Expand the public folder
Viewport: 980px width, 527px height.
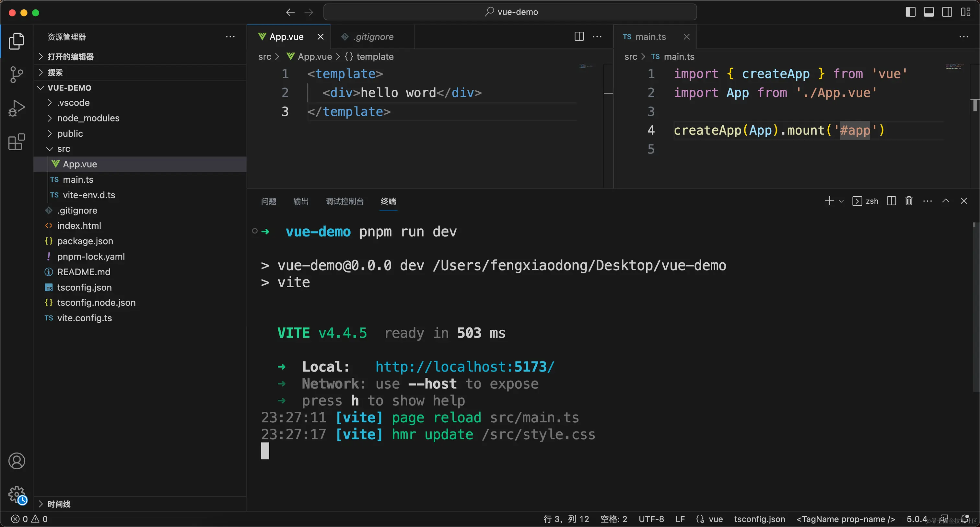point(140,133)
